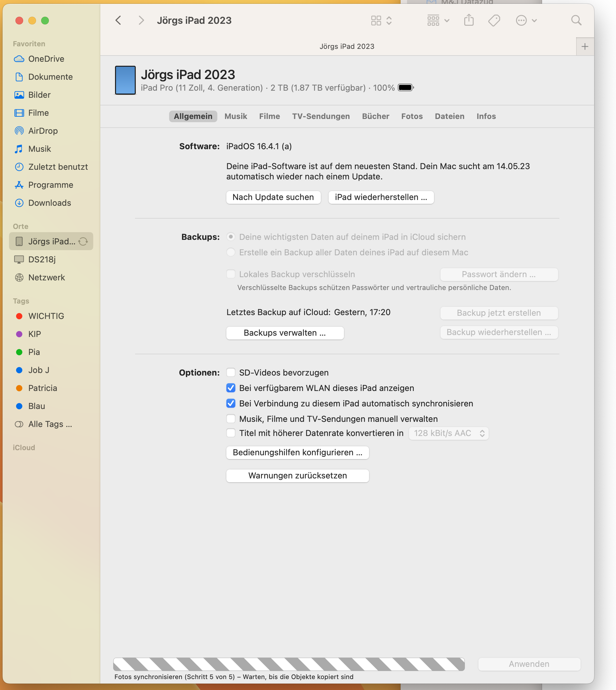The width and height of the screenshot is (616, 690).
Task: Show Zuletzt benutzt items
Action: tap(51, 167)
